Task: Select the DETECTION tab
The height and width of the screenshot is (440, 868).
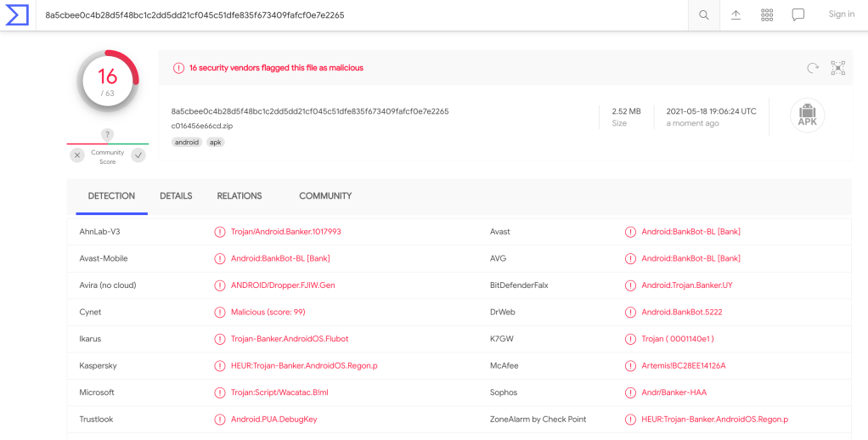Action: [x=111, y=196]
